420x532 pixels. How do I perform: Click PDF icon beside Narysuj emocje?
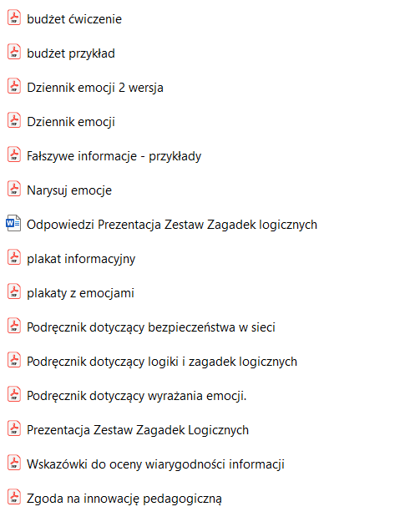(14, 189)
